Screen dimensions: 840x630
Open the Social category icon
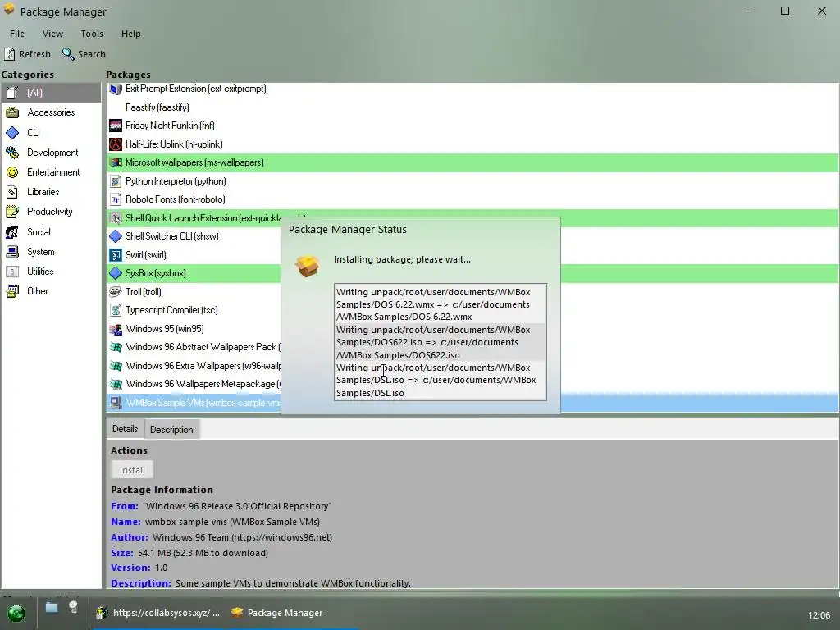point(12,232)
